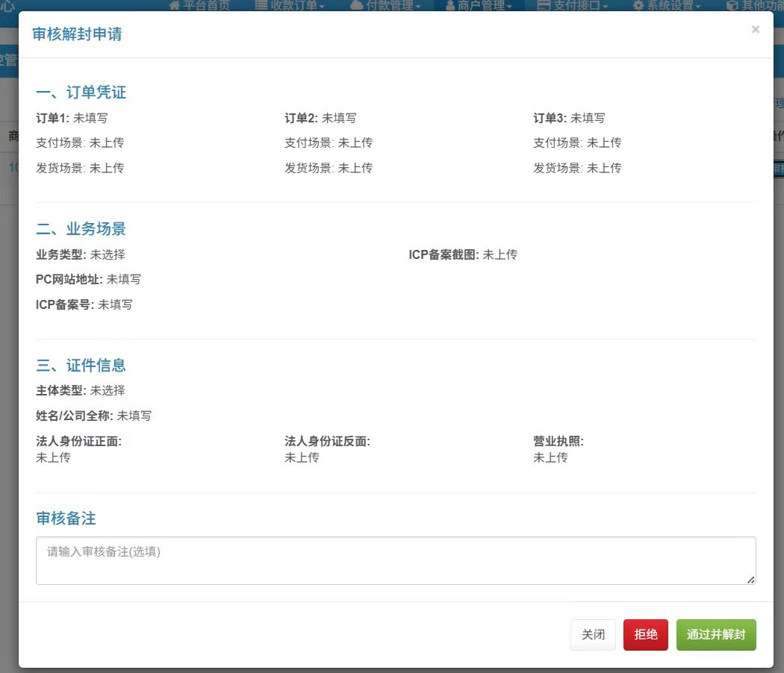Image resolution: width=784 pixels, height=673 pixels.
Task: Expand the 收款订单 dropdown caret
Action: coord(322,6)
